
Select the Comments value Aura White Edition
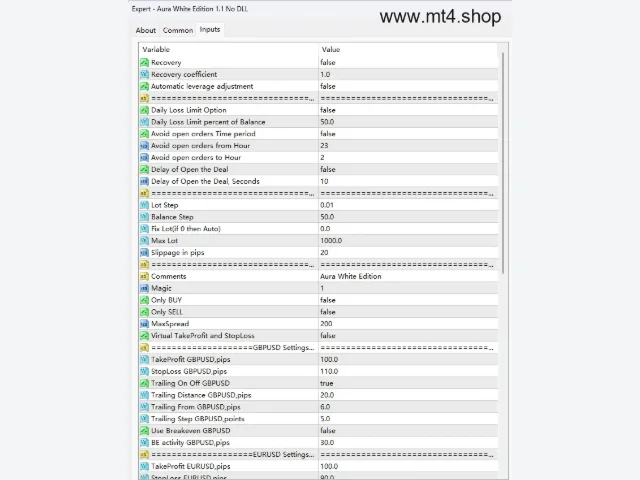(351, 276)
